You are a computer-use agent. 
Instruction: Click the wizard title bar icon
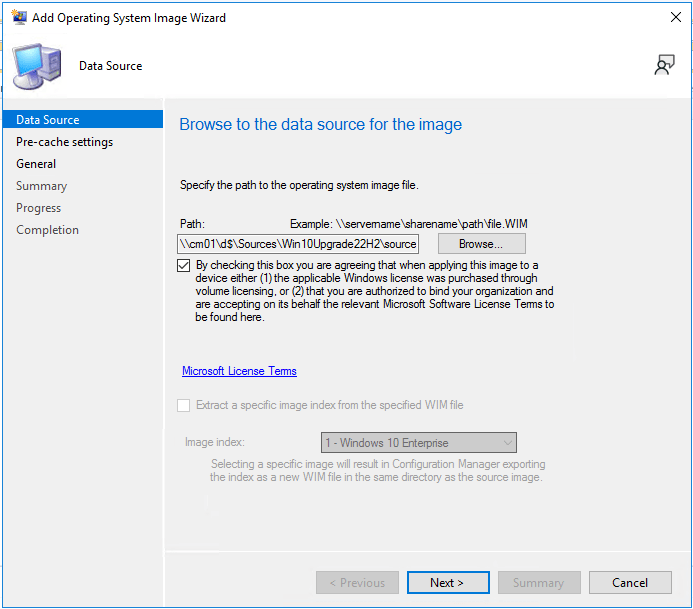pos(19,17)
